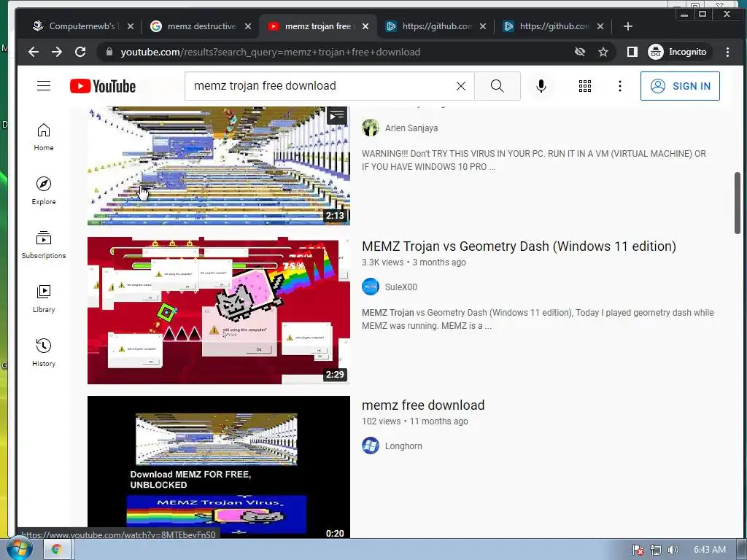Click 102 views 11 months ago text

coord(414,421)
